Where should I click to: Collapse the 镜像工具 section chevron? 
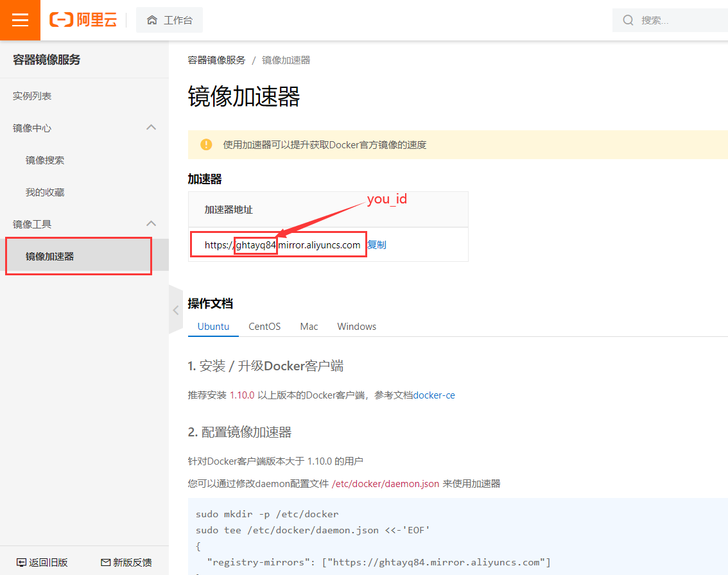pos(151,223)
